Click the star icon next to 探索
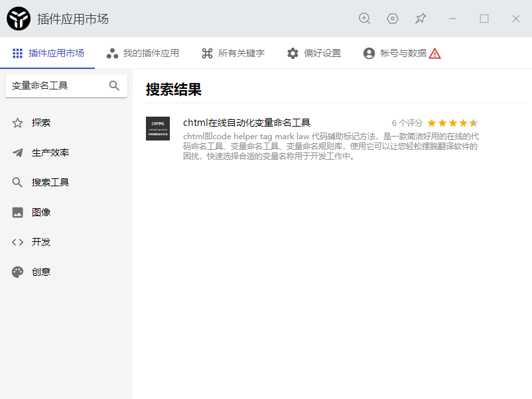Screen dimensions: 532x399 pyautogui.click(x=17, y=123)
